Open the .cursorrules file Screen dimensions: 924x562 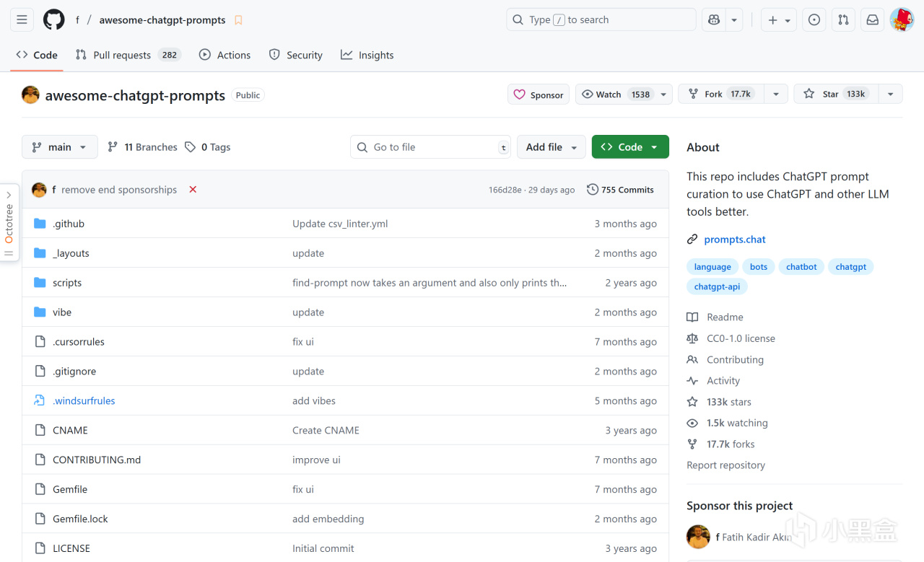coord(79,342)
